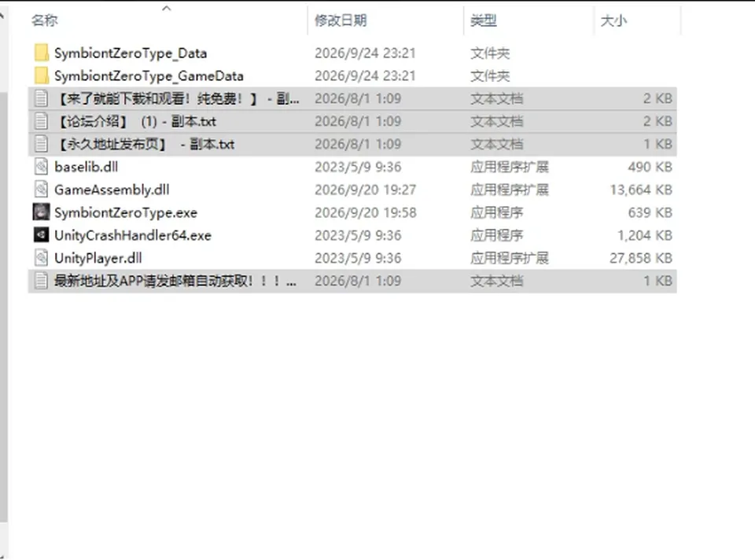The image size is (755, 560).
Task: Click the 应用程序扩展 type of UnityPlayer.dll
Action: (x=510, y=258)
